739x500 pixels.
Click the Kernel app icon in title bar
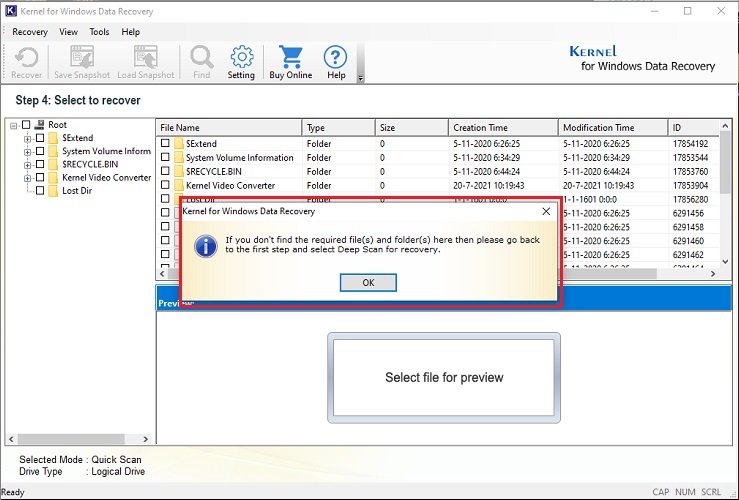[x=10, y=11]
